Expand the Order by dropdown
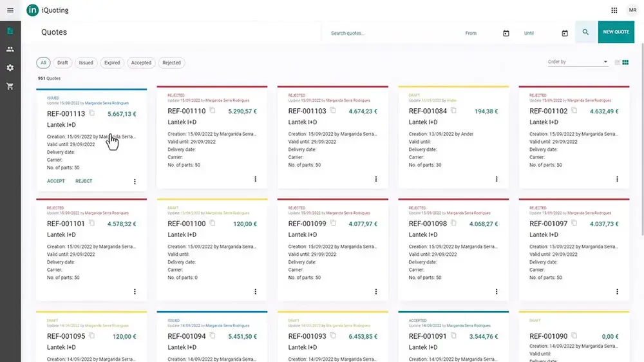 pos(578,62)
